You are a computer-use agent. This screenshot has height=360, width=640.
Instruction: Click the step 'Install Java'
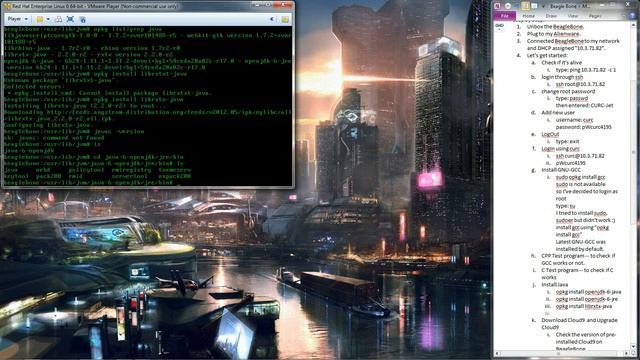555,284
